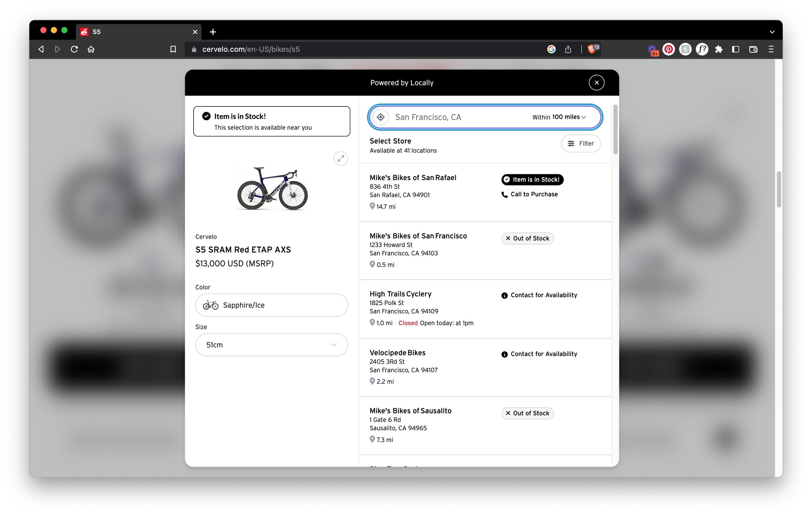Open the browser extensions puzzle icon
The height and width of the screenshot is (516, 812).
point(718,49)
